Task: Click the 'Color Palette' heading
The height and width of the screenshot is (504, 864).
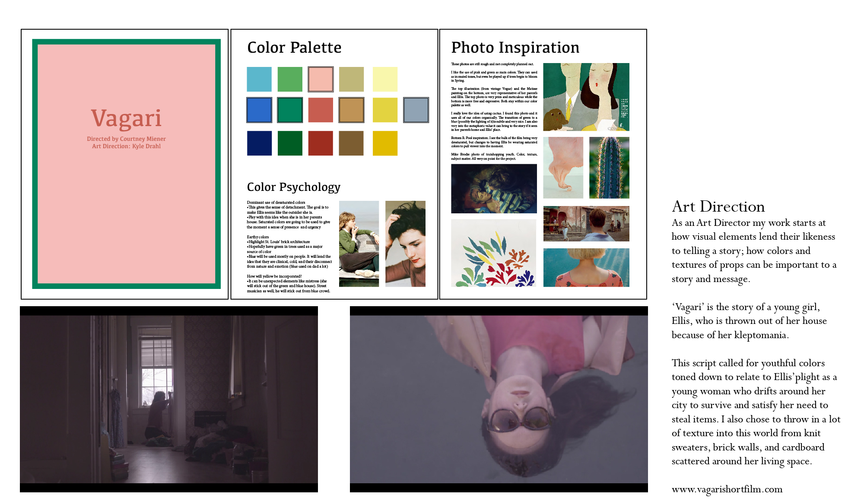Action: 294,48
